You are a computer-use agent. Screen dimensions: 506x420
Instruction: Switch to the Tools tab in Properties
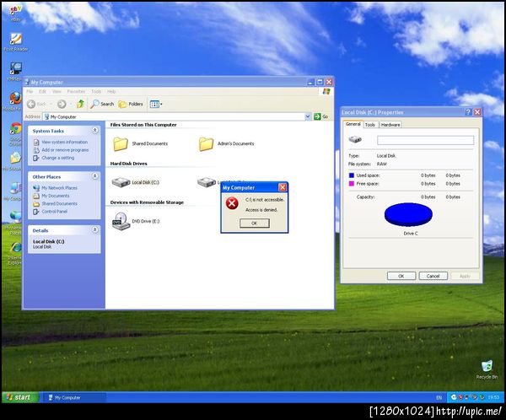coord(370,125)
